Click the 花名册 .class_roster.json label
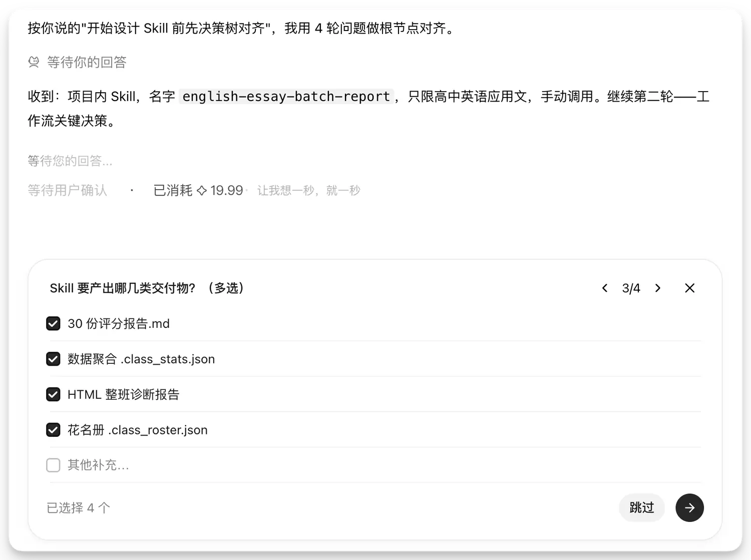 [x=138, y=430]
